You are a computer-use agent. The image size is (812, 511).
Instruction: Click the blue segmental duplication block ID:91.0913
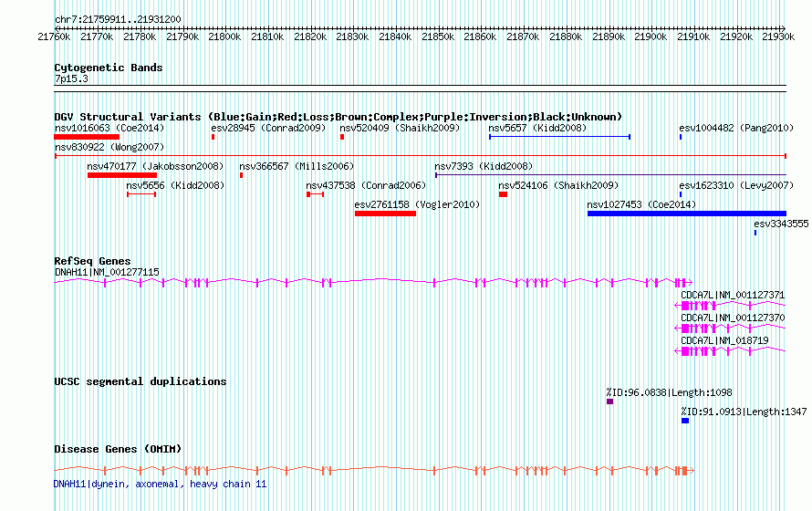pos(685,421)
